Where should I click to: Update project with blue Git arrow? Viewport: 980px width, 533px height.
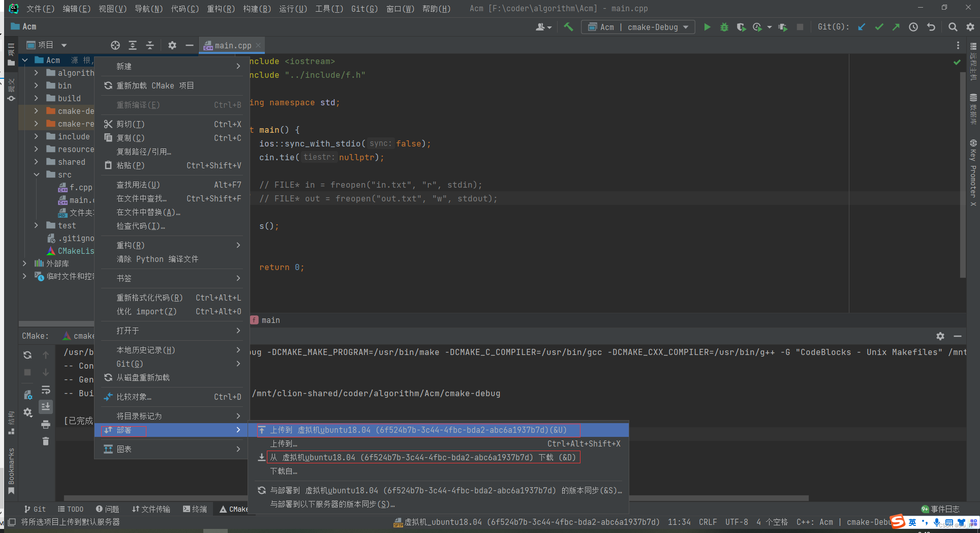click(862, 27)
